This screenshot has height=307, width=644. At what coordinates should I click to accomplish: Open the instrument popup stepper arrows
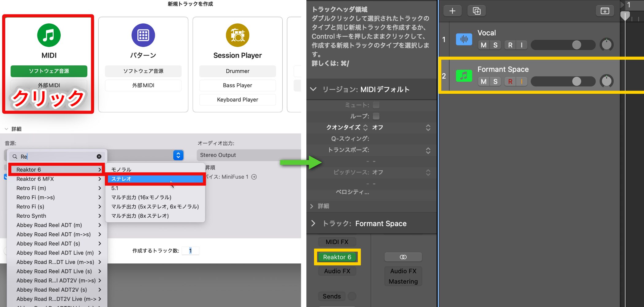178,155
